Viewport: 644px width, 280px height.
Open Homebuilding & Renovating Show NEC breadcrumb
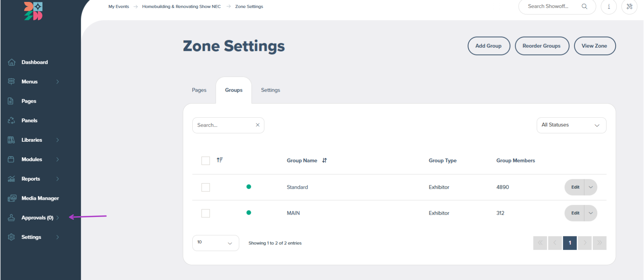[181, 6]
